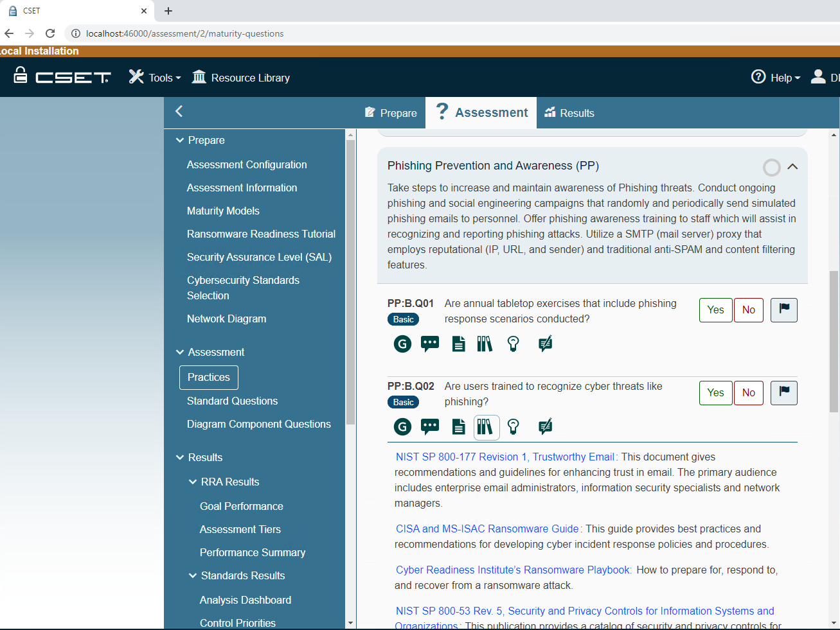Screen dimensions: 840x630
Task: Flag question PP:B.Q01 for review
Action: pos(783,310)
